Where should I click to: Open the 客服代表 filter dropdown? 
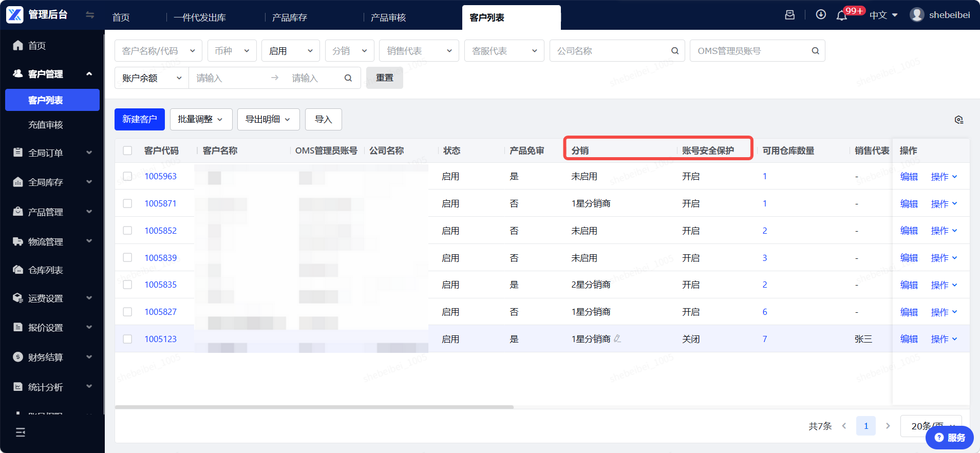click(504, 51)
